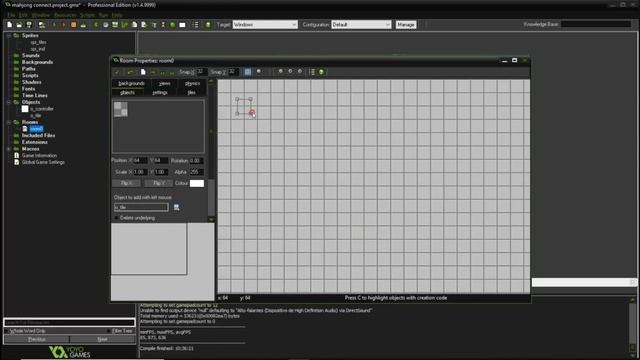This screenshot has height=360, width=640.
Task: Click the undo arrow in Room Properties toolbar
Action: [130, 72]
